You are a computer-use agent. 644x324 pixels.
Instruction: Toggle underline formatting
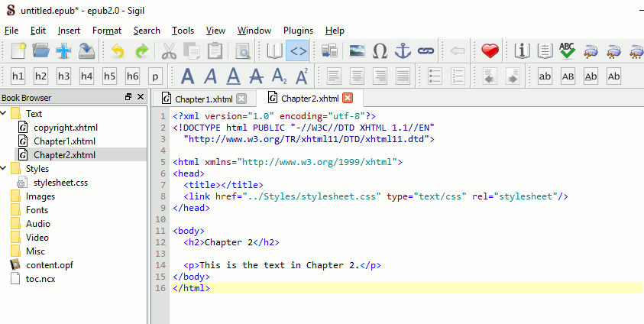234,76
